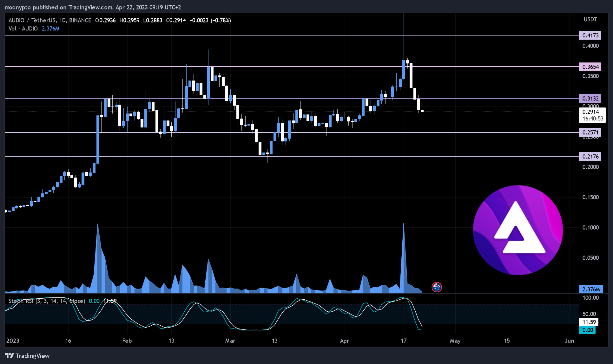Image resolution: width=613 pixels, height=364 pixels.
Task: Click the 0.1000 price axis value
Action: click(x=590, y=227)
